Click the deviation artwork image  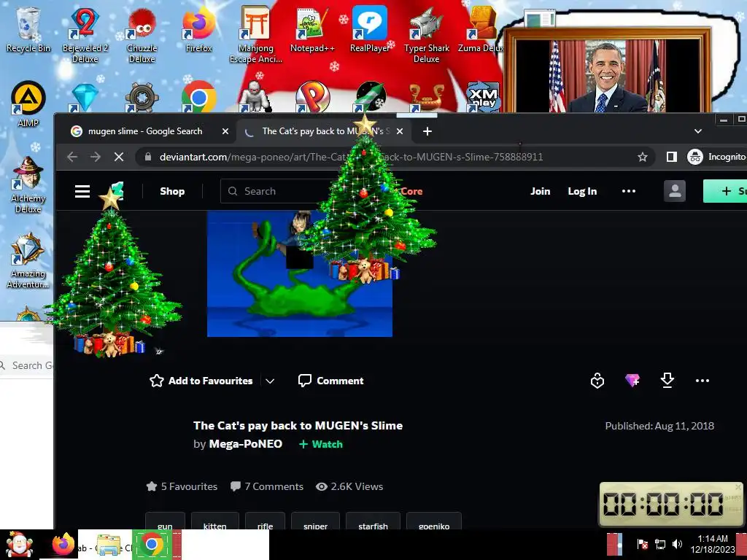300,273
